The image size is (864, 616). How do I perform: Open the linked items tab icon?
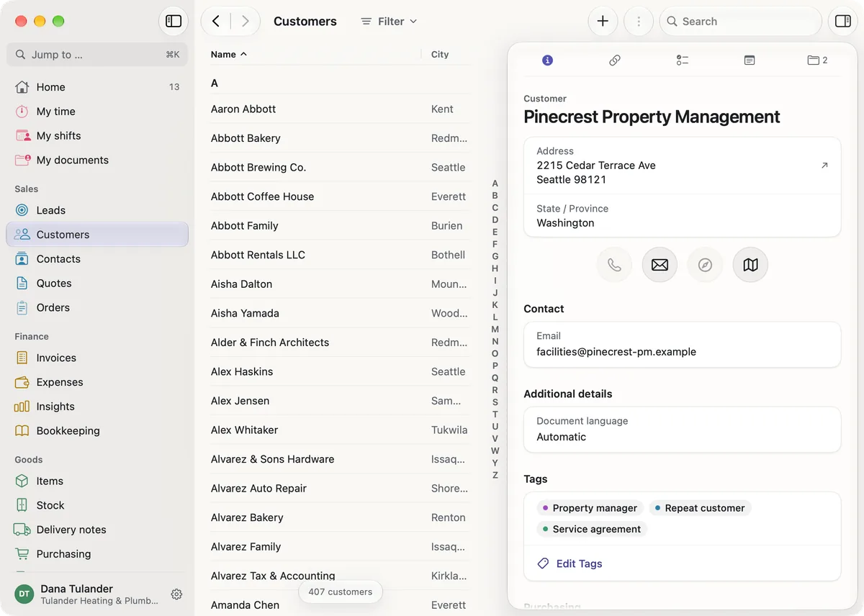point(615,60)
